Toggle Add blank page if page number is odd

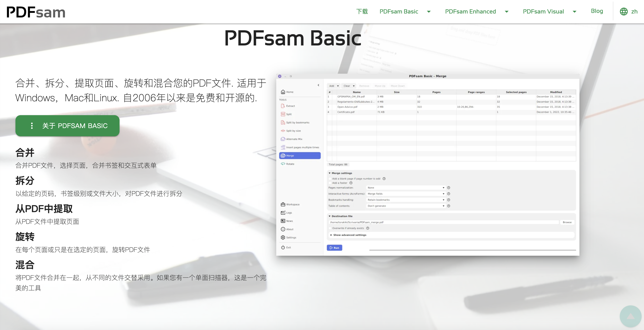[x=330, y=178]
